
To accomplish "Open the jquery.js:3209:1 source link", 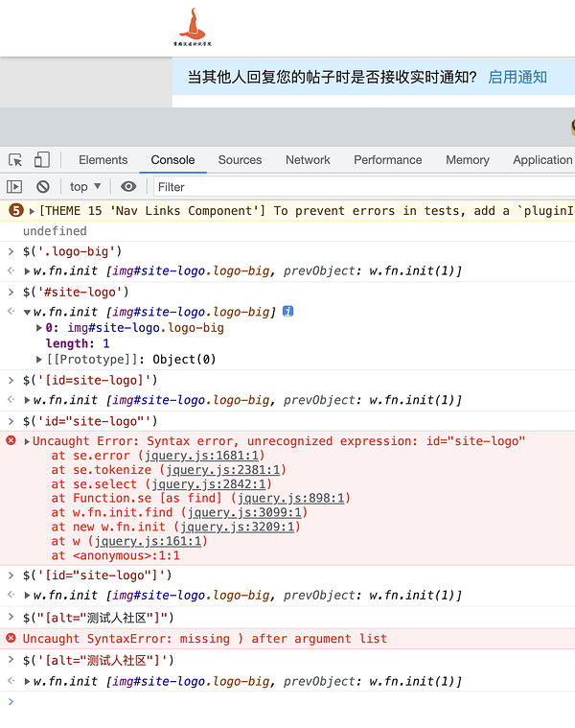I will [x=238, y=527].
